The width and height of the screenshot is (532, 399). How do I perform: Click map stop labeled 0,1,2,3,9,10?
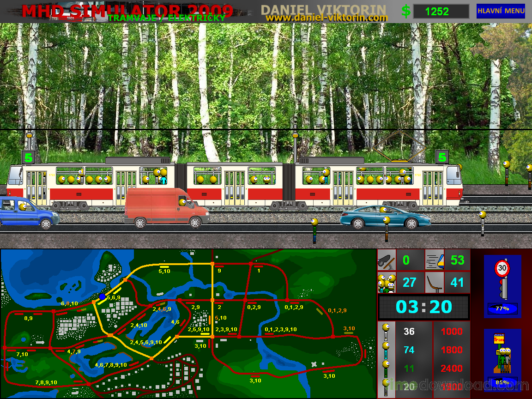click(281, 329)
